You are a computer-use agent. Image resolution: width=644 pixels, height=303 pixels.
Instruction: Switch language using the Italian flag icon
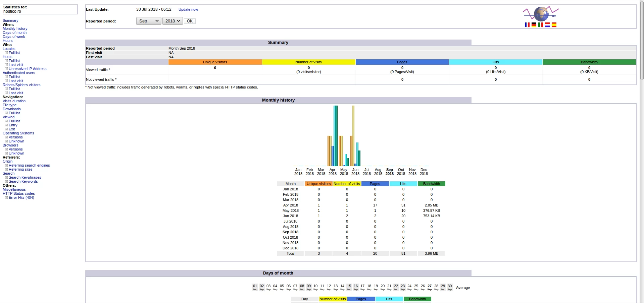[540, 25]
